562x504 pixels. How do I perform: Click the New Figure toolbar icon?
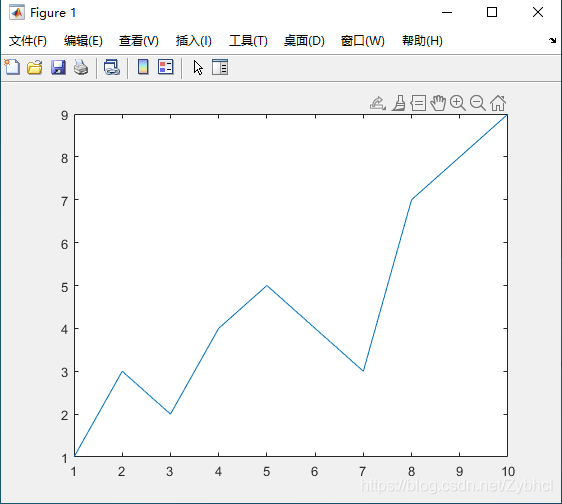12,67
